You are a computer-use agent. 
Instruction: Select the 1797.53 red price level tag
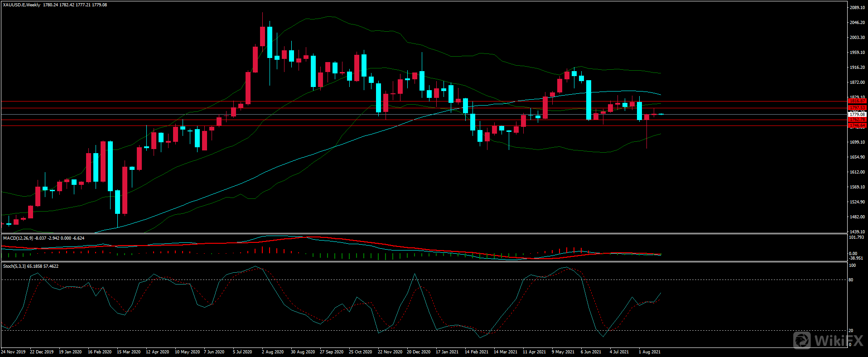pyautogui.click(x=857, y=108)
